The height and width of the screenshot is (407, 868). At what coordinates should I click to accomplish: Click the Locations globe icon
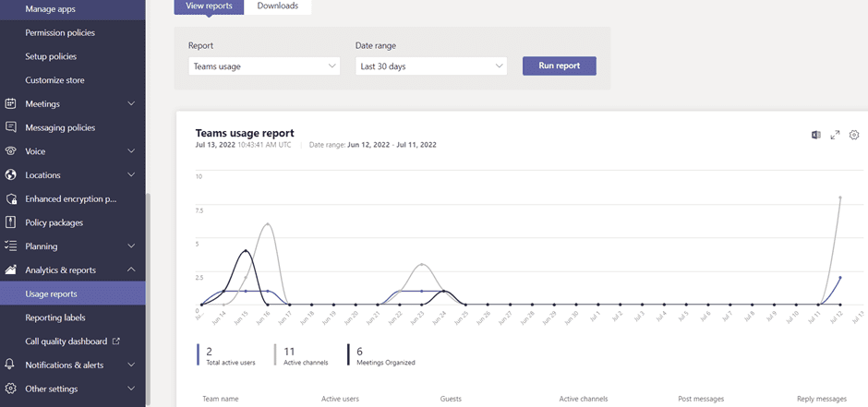pos(10,175)
